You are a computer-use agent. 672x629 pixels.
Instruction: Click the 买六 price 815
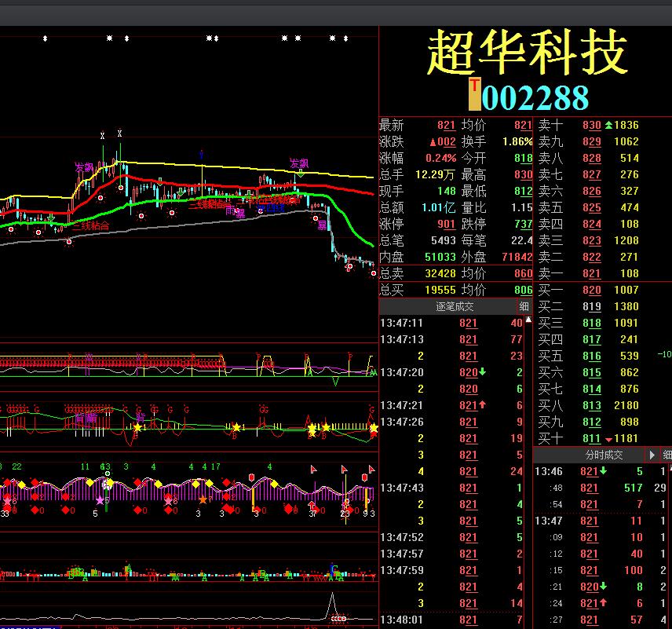click(x=591, y=372)
